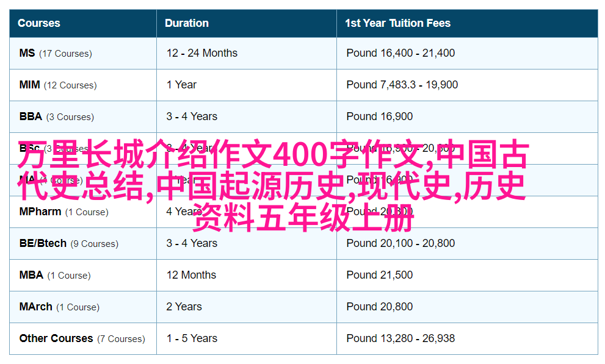Select the BBA (3 Courses) row label
The height and width of the screenshot is (364, 605).
click(x=56, y=116)
